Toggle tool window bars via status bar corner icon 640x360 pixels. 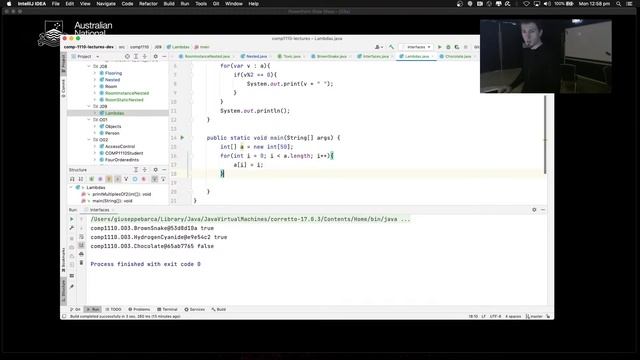pos(64,316)
